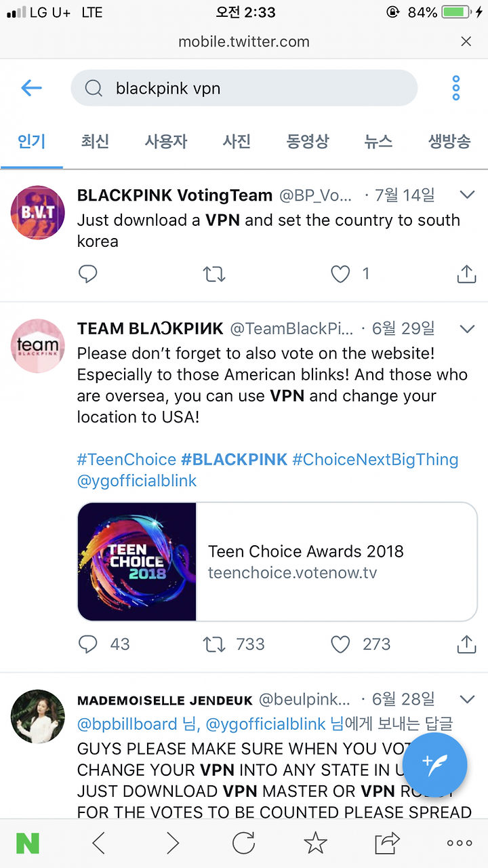Bookmark the page with the star icon

pos(315,843)
